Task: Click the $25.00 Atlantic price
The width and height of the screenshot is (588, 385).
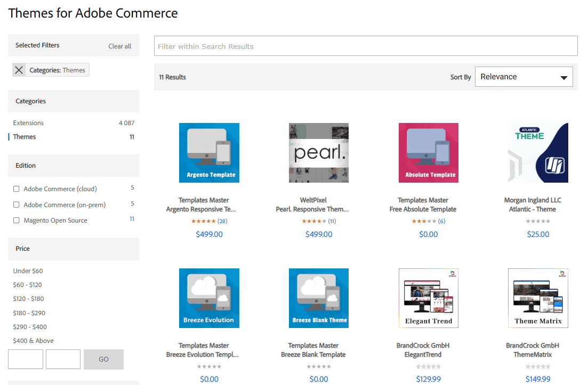Action: coord(538,234)
